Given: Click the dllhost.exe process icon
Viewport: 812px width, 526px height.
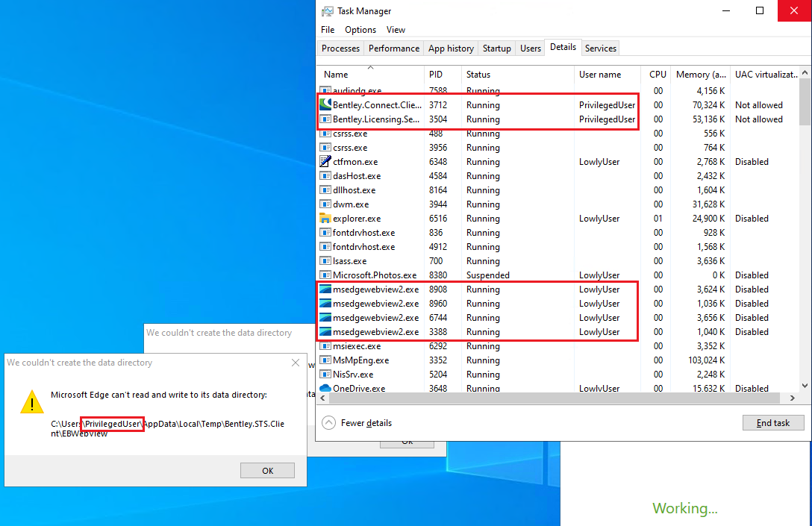Looking at the screenshot, I should click(x=325, y=190).
